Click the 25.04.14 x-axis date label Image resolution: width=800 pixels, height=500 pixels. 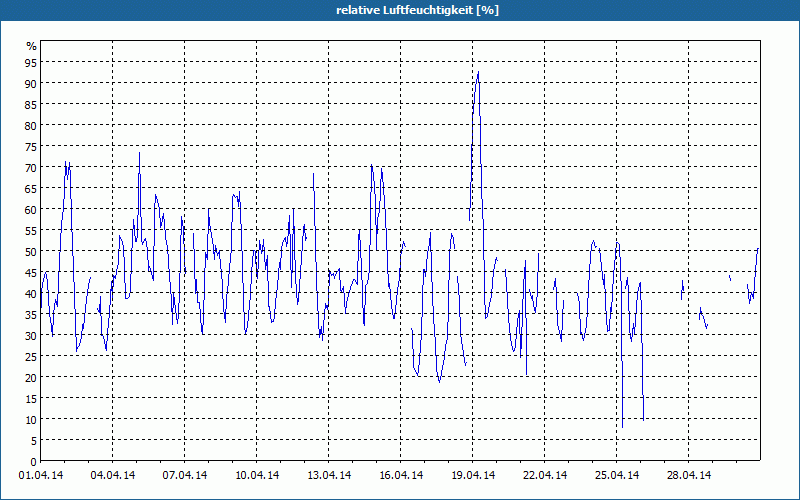tap(617, 476)
